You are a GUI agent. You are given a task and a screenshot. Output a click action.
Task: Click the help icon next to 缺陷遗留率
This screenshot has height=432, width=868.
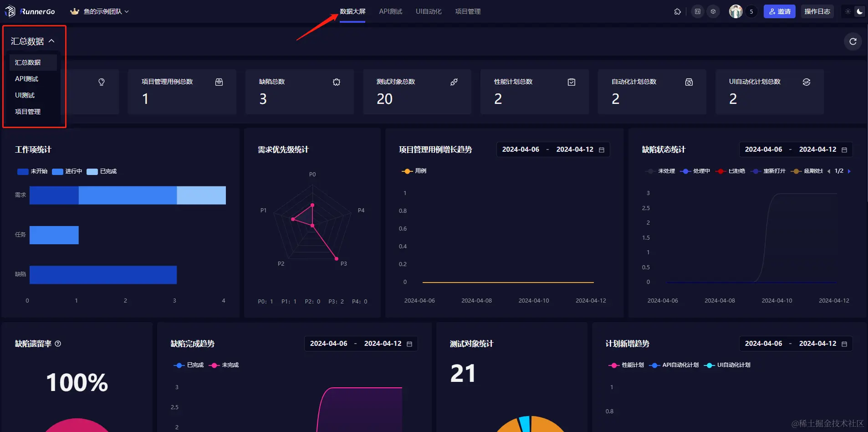(x=58, y=344)
